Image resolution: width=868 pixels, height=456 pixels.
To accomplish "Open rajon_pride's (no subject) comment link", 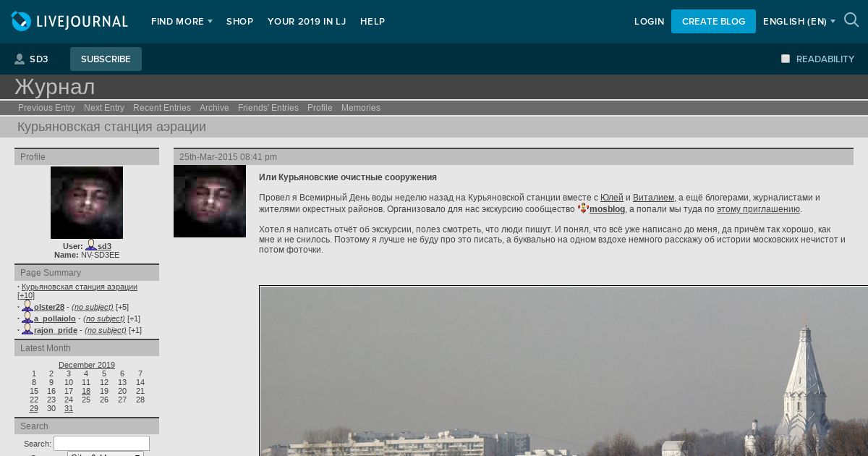I will [x=106, y=330].
